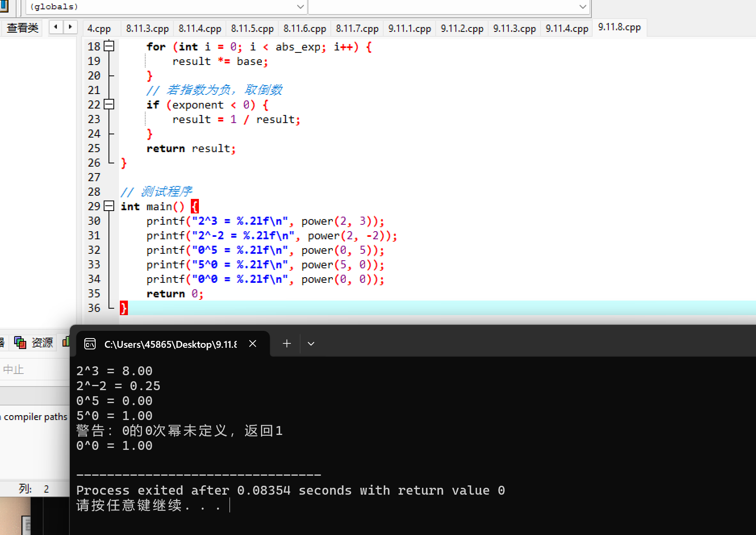Close the terminal tab with X
The height and width of the screenshot is (535, 756).
coord(253,343)
